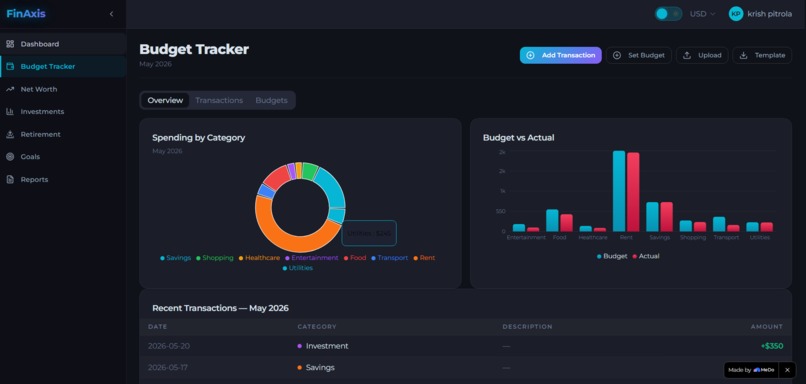Open Investments from the sidebar
Viewport: 806px width, 384px height.
tap(63, 112)
